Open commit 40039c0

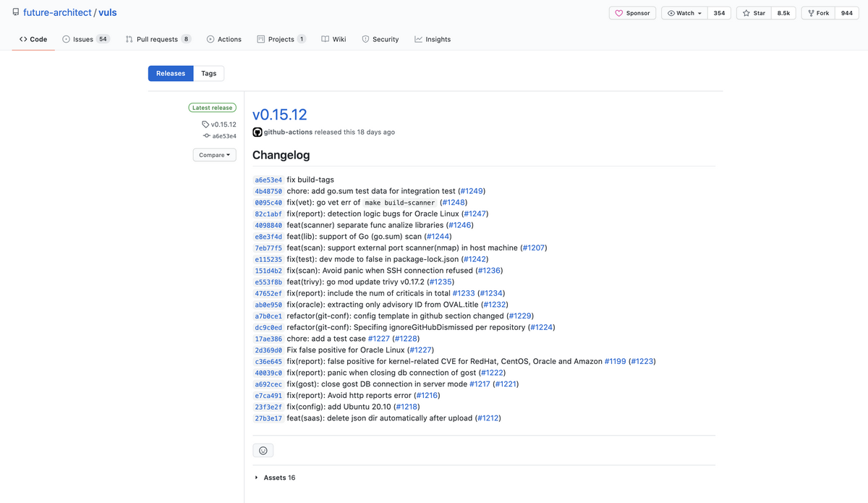tap(268, 373)
